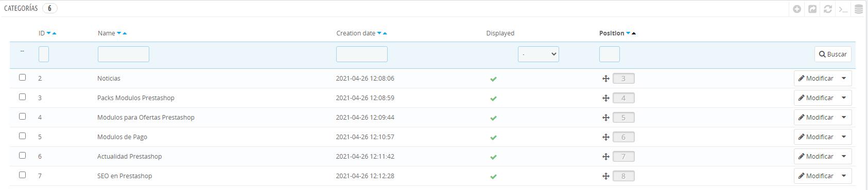Click the add new category plus icon
This screenshot has width=868, height=190.
pyautogui.click(x=797, y=9)
